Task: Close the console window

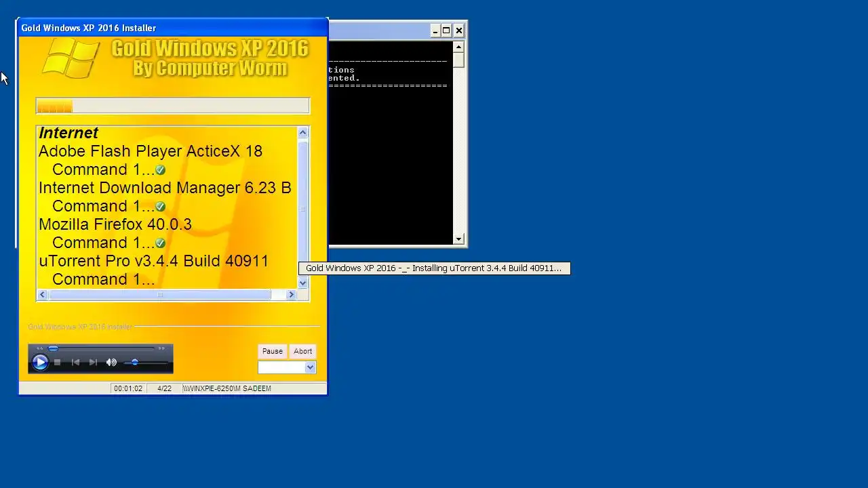Action: tap(459, 30)
